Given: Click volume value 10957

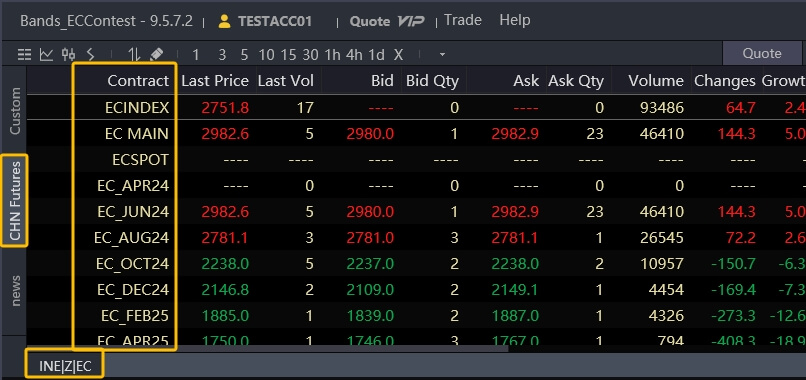Looking at the screenshot, I should (662, 264).
